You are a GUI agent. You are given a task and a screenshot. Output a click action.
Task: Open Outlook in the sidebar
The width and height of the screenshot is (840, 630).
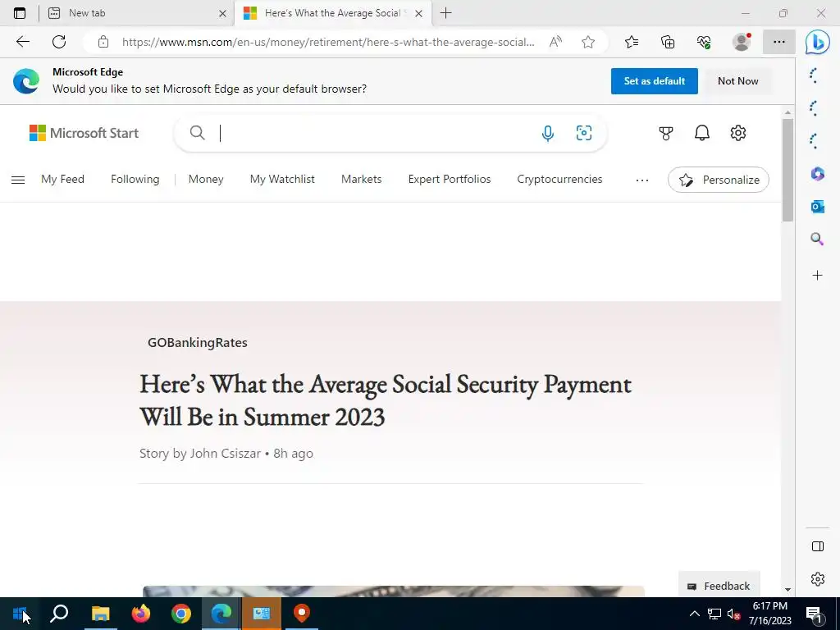tap(818, 206)
